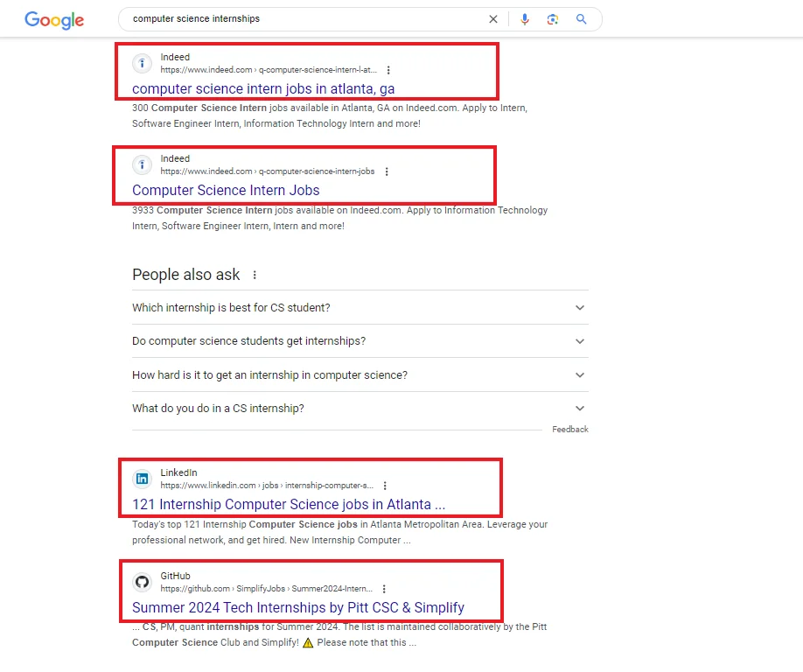Click snippet "3933 Computer Science Intern jobs available"
This screenshot has width=803, height=672.
tap(339, 218)
